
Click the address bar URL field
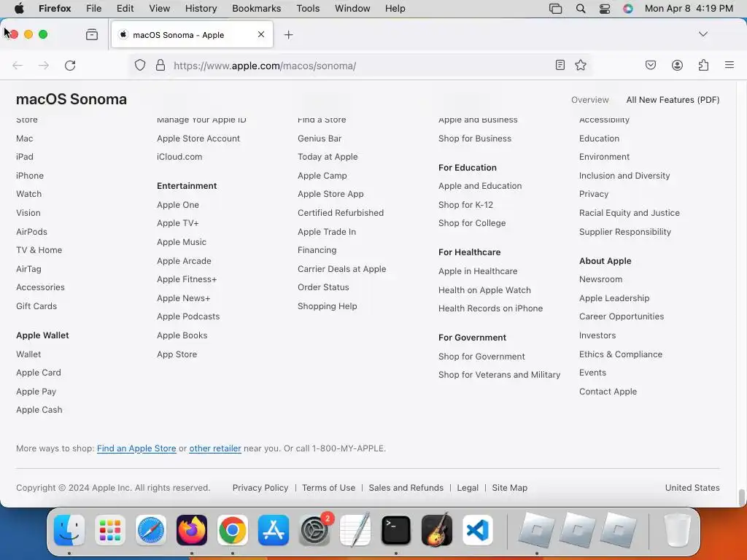(x=360, y=66)
